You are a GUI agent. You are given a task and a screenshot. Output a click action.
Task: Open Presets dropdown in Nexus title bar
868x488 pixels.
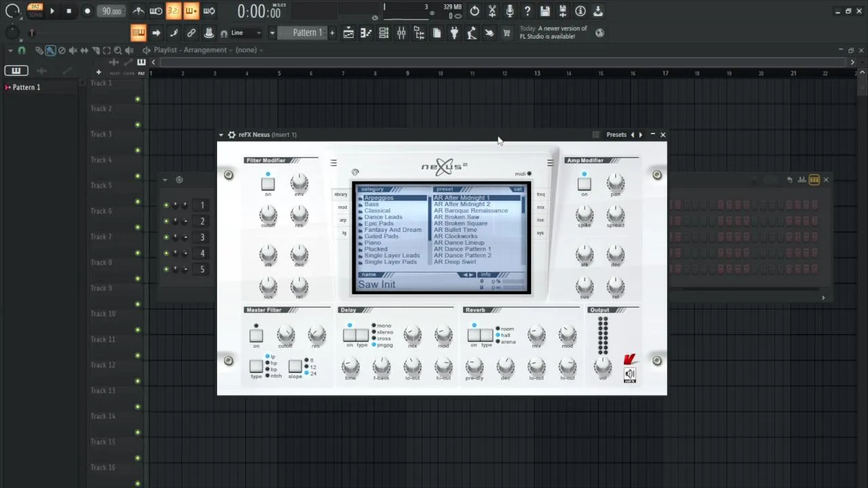tap(616, 135)
